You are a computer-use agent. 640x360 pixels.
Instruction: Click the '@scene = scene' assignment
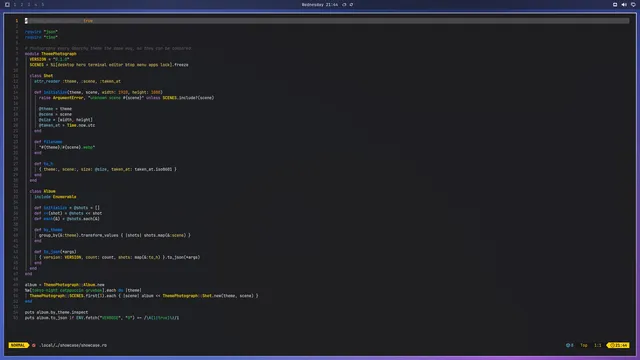[x=55, y=114]
